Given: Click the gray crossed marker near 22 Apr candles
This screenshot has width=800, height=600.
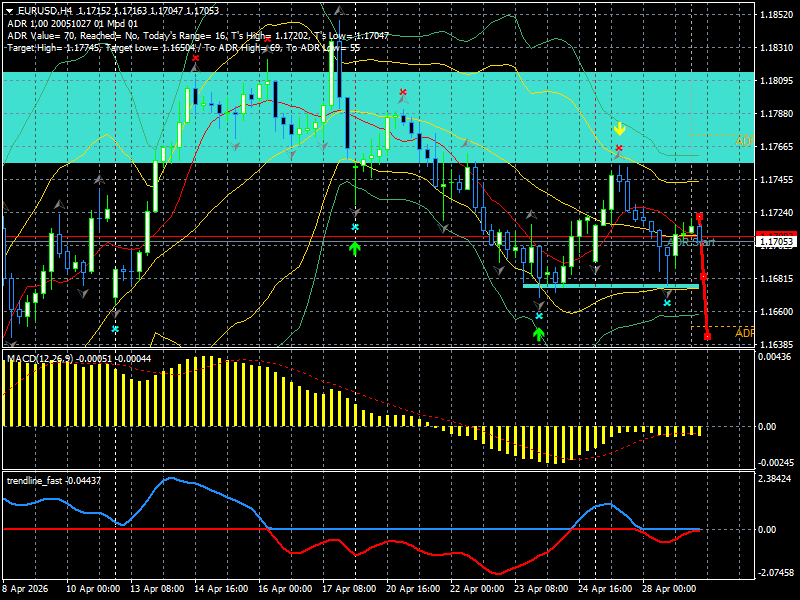Looking at the screenshot, I should coord(497,270).
